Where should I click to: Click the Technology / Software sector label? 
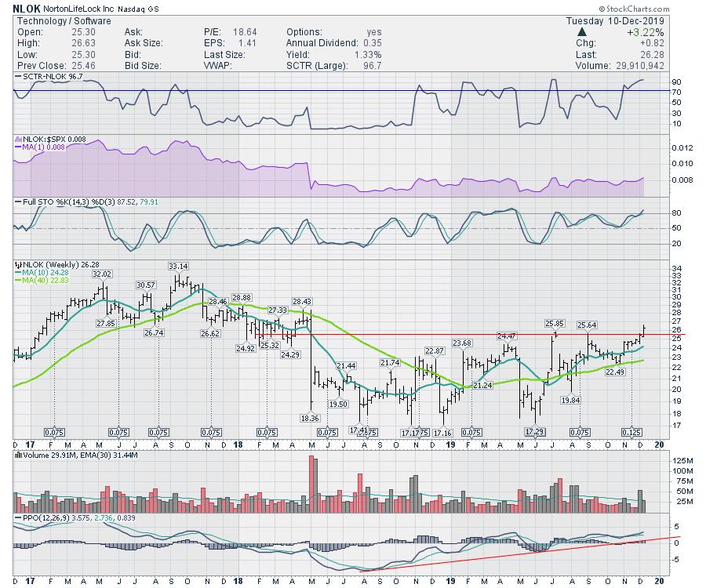coord(64,21)
